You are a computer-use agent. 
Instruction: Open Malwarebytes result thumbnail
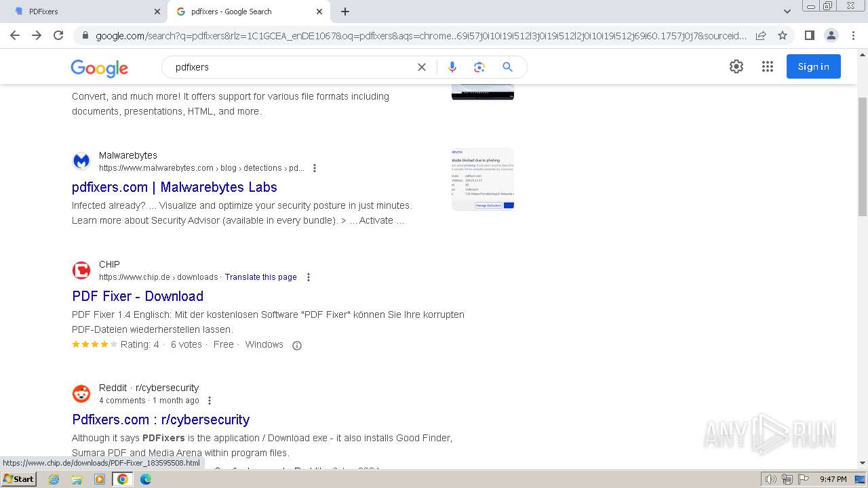(x=483, y=180)
